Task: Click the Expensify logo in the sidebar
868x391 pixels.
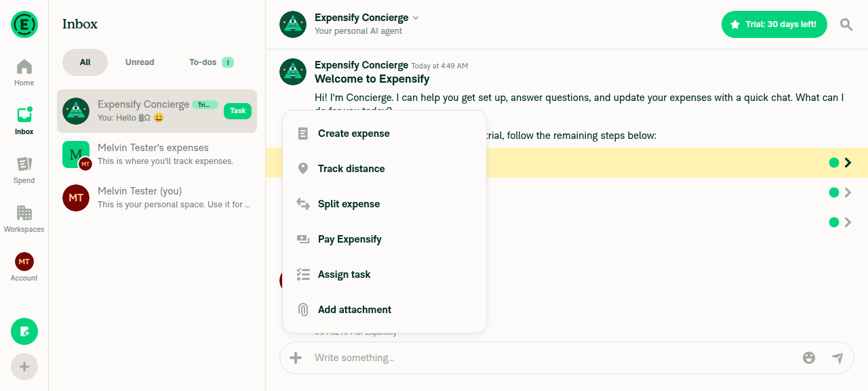Action: (x=24, y=24)
